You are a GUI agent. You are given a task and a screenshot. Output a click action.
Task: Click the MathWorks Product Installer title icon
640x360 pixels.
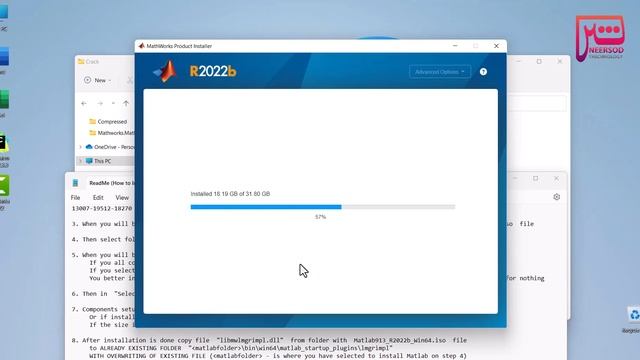(x=142, y=46)
